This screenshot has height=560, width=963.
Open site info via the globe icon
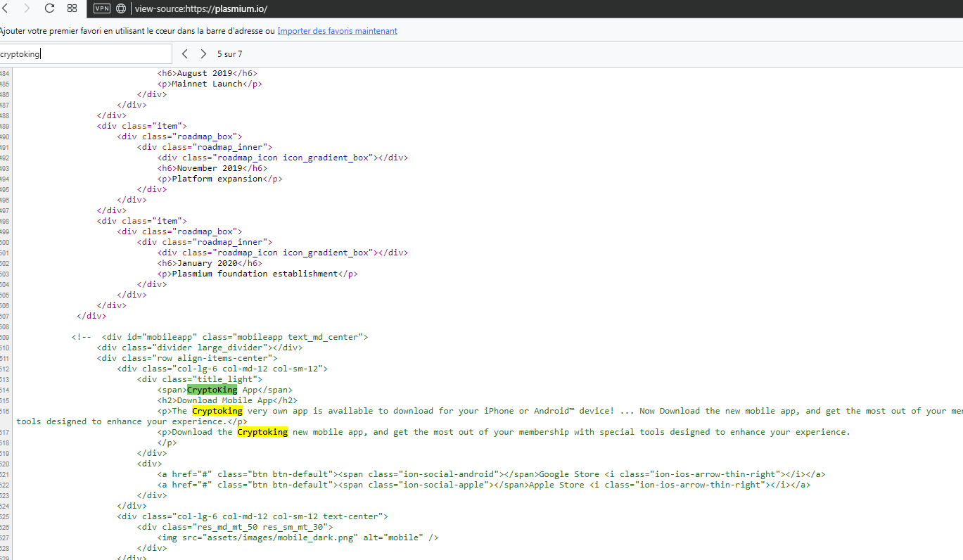pos(121,8)
